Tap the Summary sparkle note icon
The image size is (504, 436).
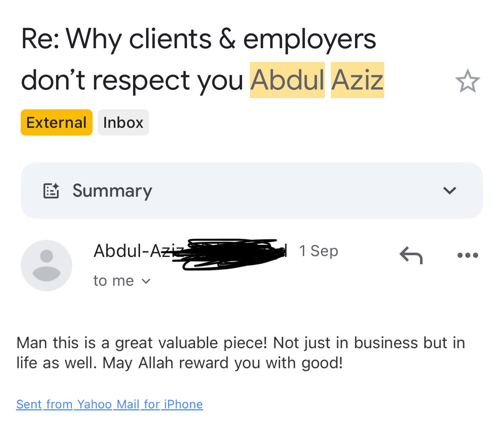click(x=51, y=191)
